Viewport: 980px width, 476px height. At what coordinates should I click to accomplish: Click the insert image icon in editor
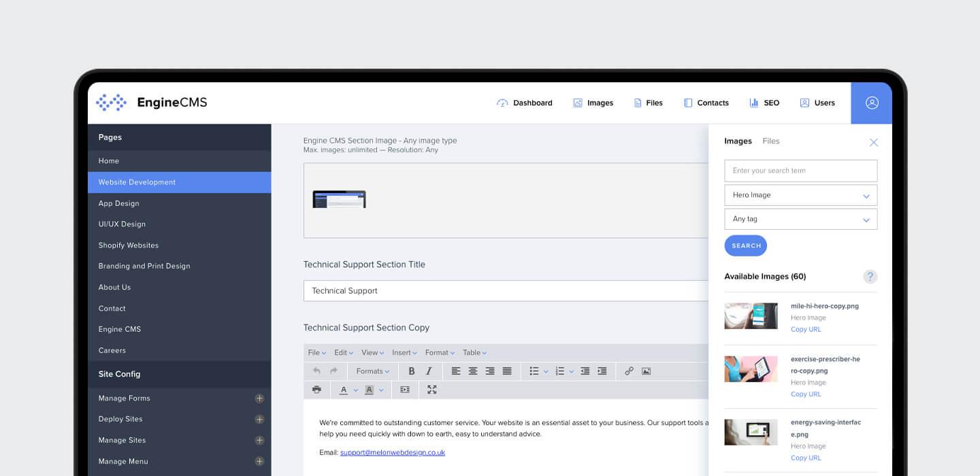click(646, 371)
